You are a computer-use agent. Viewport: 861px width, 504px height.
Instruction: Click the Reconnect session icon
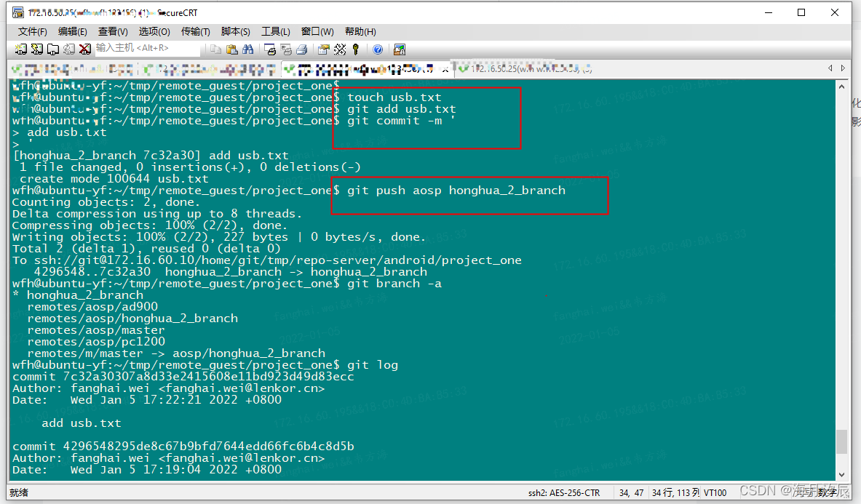tap(68, 49)
